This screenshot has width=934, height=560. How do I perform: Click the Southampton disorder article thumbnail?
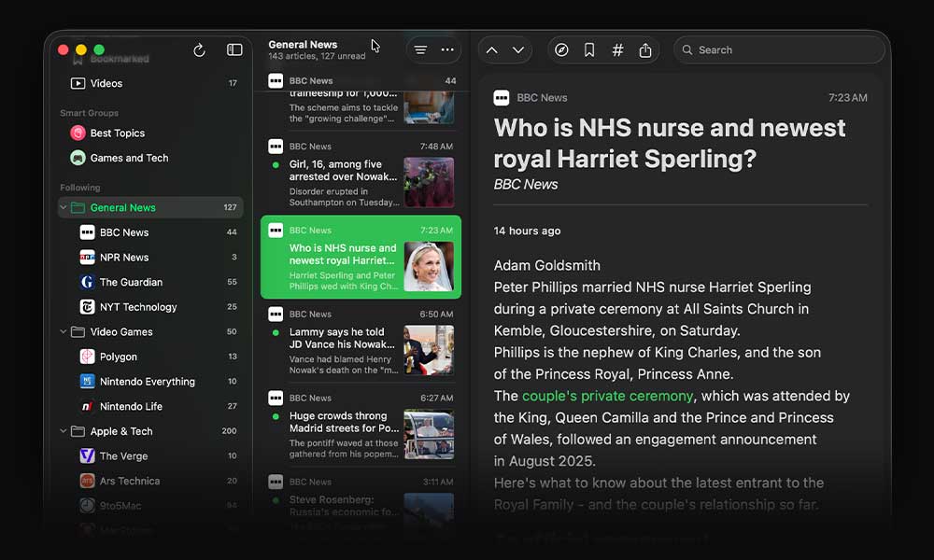pyautogui.click(x=429, y=182)
